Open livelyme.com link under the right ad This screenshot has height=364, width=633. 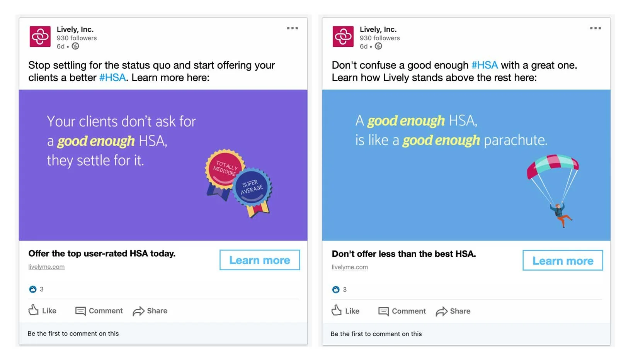tap(350, 267)
